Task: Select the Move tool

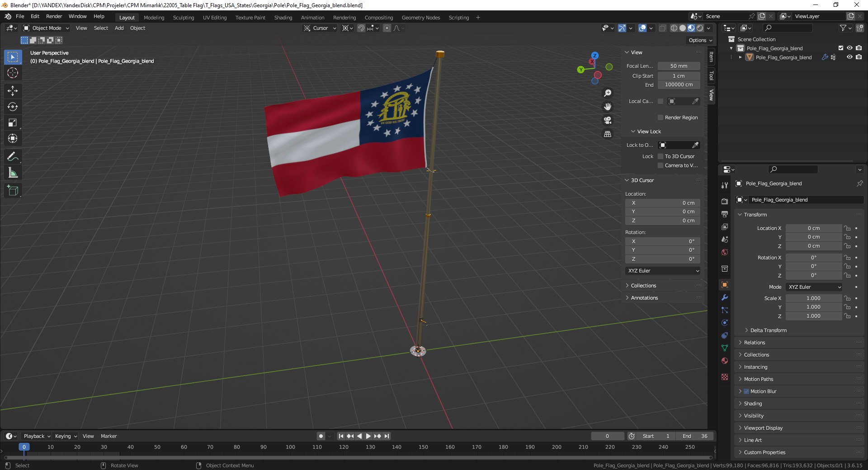Action: (13, 91)
